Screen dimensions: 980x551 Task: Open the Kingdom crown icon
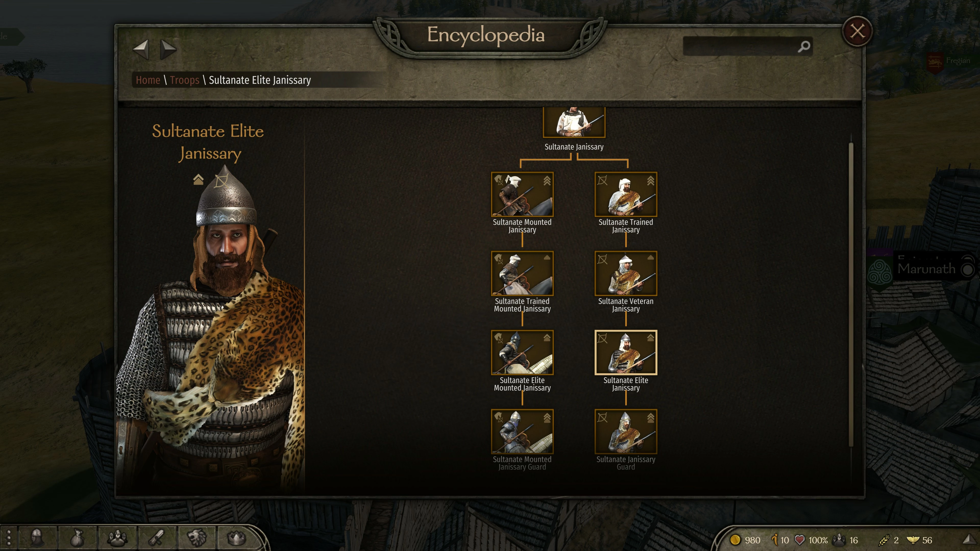[236, 538]
